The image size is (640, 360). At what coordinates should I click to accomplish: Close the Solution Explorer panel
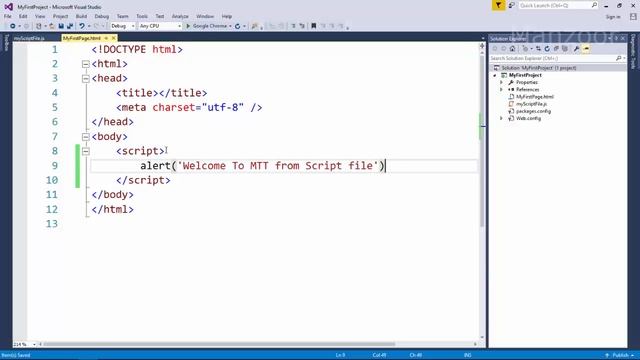point(623,38)
